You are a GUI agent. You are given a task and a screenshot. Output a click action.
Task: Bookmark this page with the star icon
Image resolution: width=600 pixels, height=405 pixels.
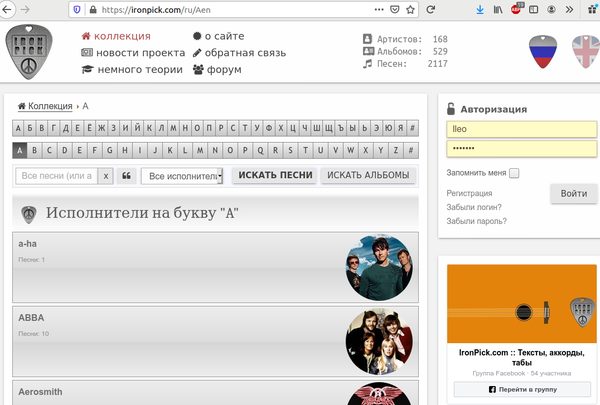coord(411,10)
